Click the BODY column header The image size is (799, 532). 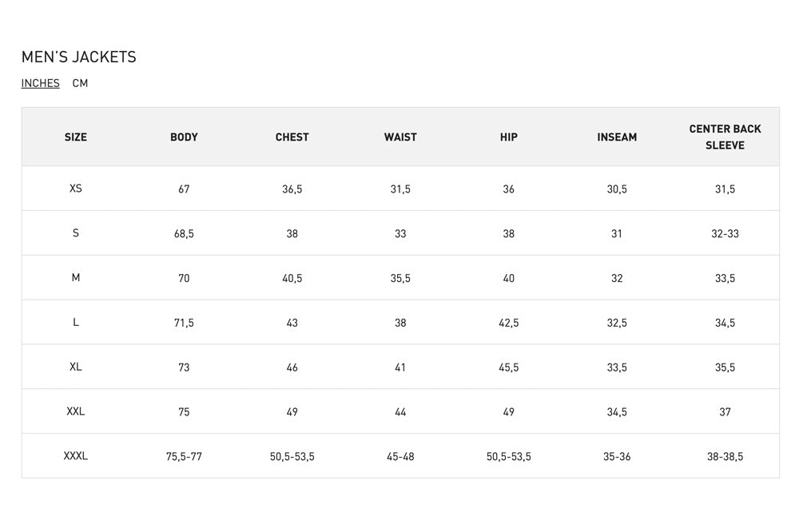coord(184,137)
